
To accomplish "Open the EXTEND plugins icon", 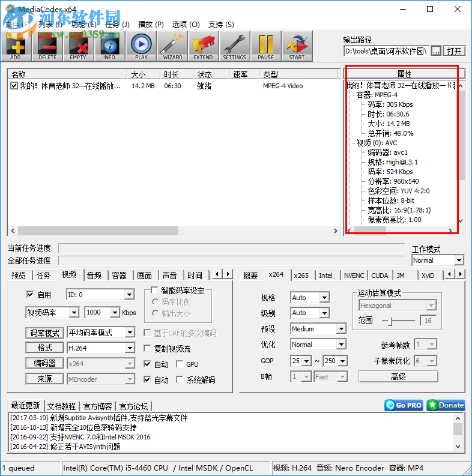I will pyautogui.click(x=203, y=46).
